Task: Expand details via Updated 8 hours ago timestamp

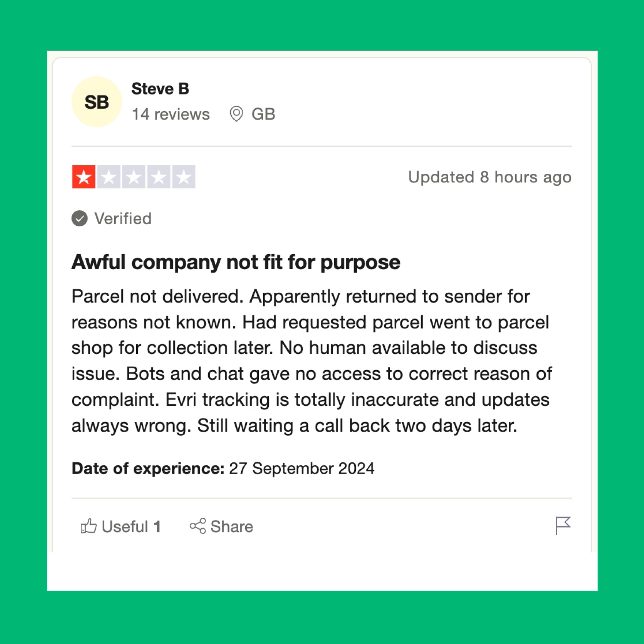Action: [x=489, y=177]
